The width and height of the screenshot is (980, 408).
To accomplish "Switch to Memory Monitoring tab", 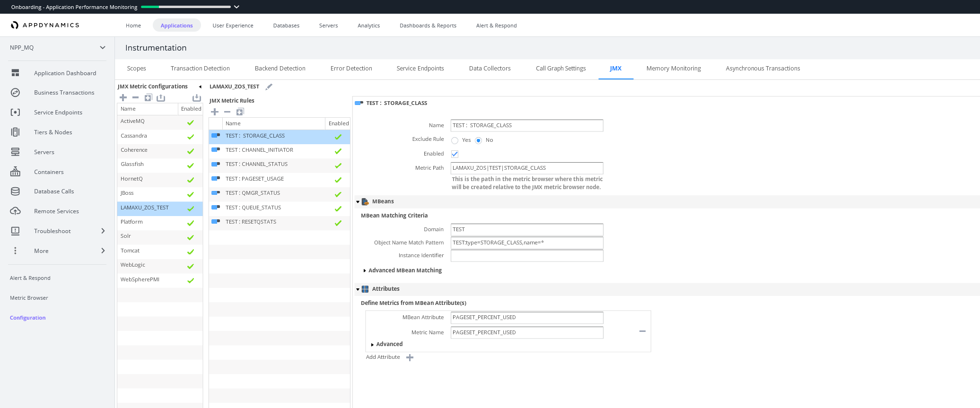I will point(674,69).
